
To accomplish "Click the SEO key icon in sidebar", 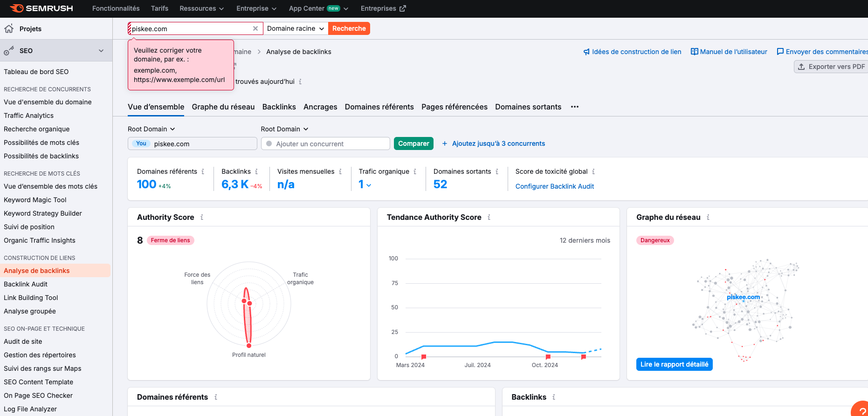I will 9,51.
